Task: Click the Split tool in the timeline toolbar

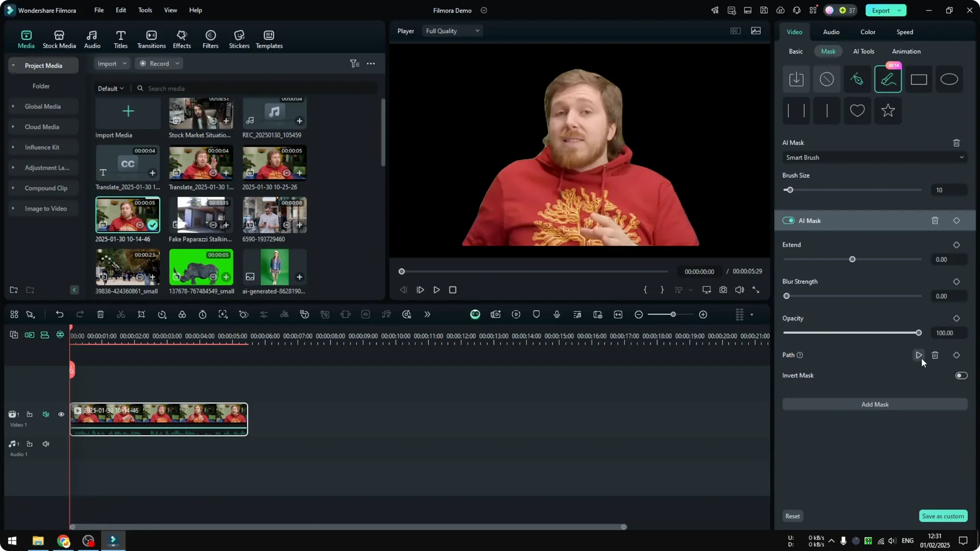Action: (x=121, y=314)
